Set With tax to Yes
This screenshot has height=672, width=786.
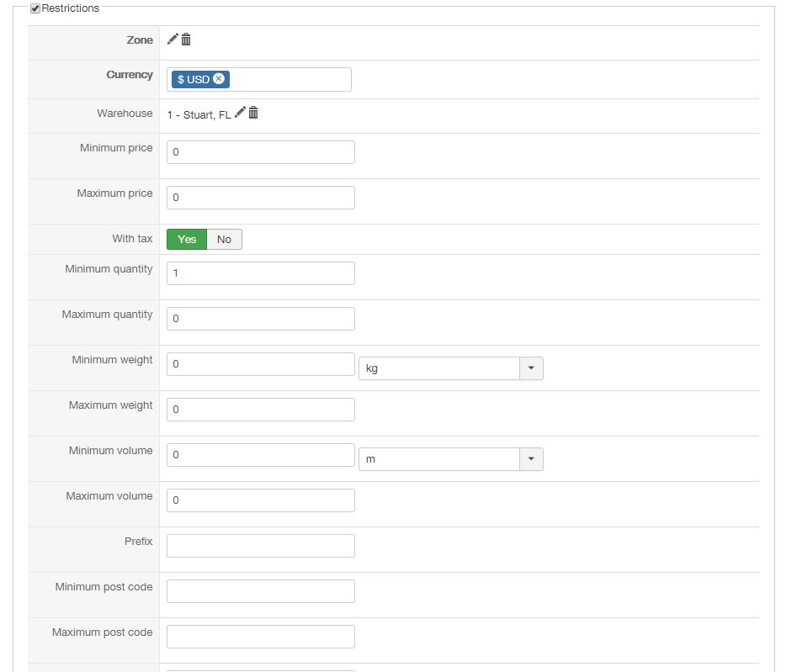[187, 240]
